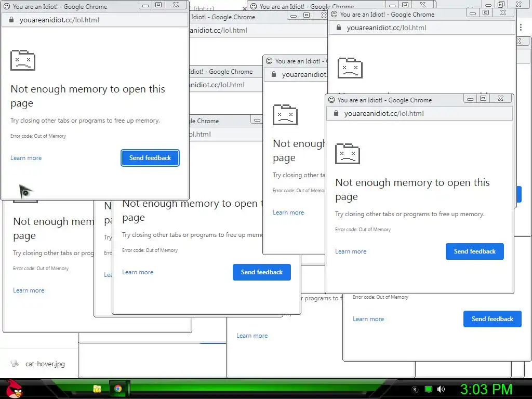Close the frontmost right Chrome window
The width and height of the screenshot is (532, 399).
(x=501, y=98)
